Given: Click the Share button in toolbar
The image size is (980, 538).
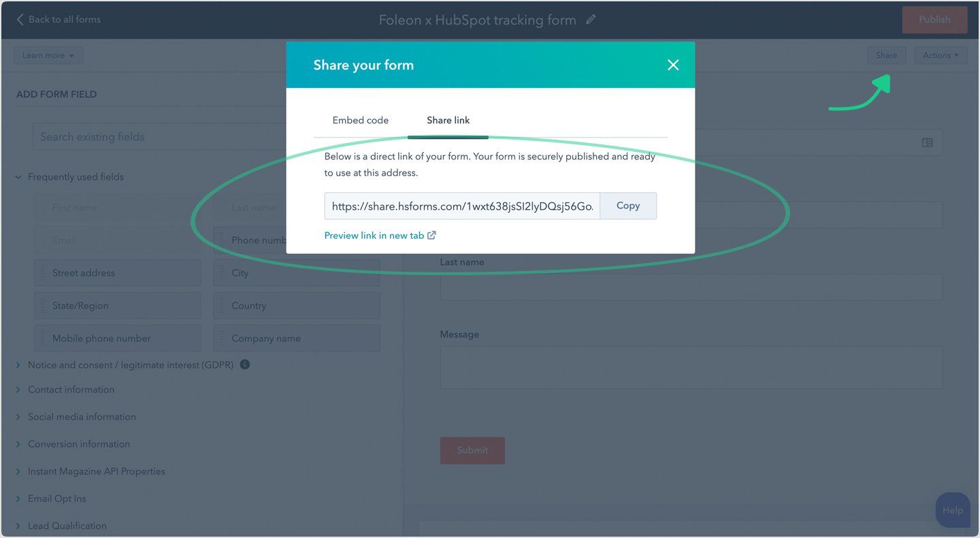Looking at the screenshot, I should (x=886, y=55).
